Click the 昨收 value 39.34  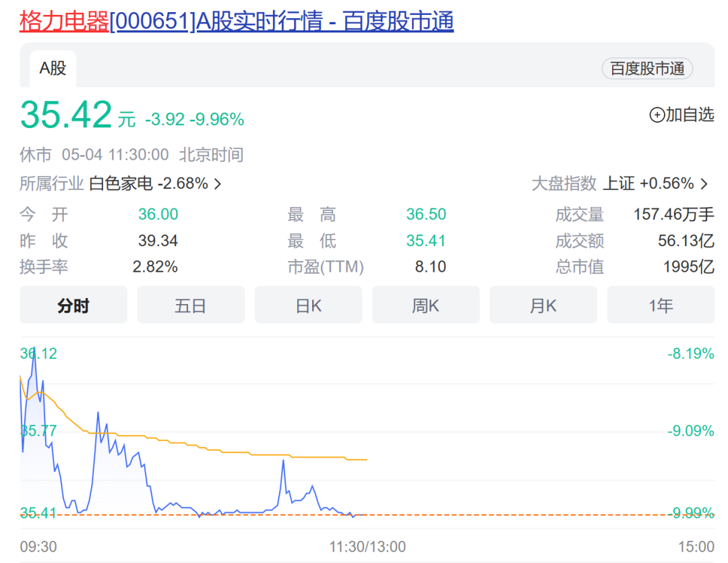click(158, 241)
